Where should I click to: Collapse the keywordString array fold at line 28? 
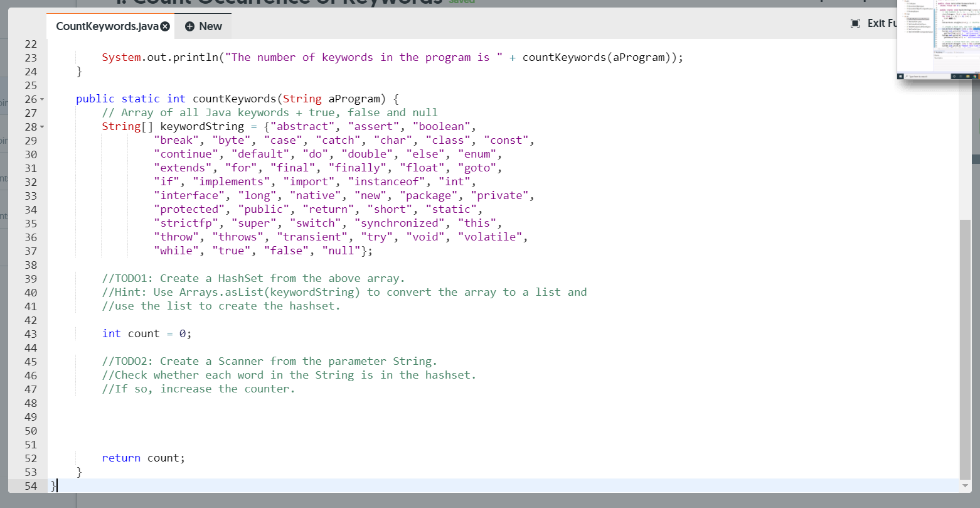pos(42,127)
